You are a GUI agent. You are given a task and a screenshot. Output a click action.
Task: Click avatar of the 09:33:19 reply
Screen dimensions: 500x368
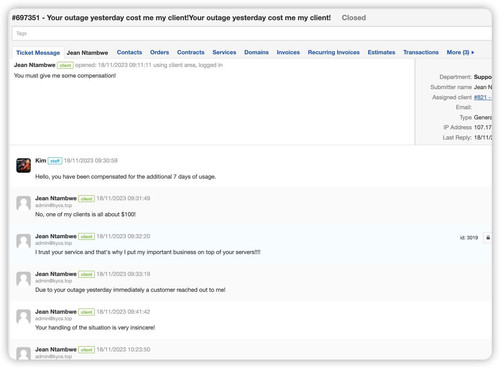pos(24,279)
